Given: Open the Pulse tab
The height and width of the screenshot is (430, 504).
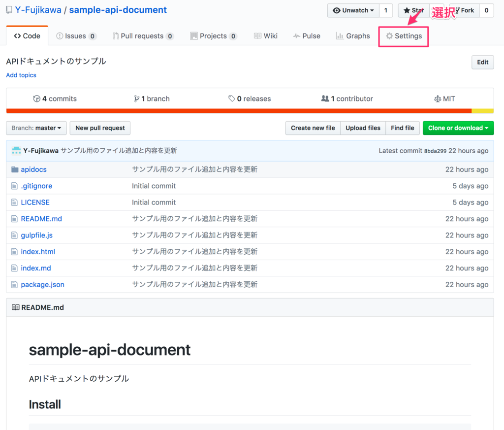Looking at the screenshot, I should (307, 36).
